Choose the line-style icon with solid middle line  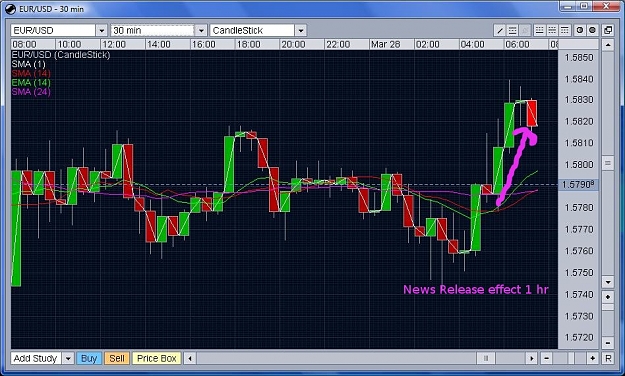pyautogui.click(x=552, y=30)
